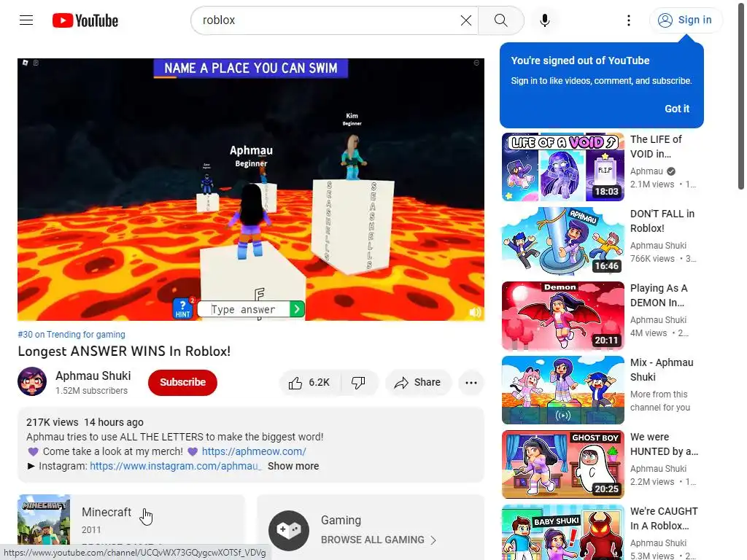Select We're CAUGHT In A Roblox title
Screen dimensions: 747x560
(x=664, y=518)
